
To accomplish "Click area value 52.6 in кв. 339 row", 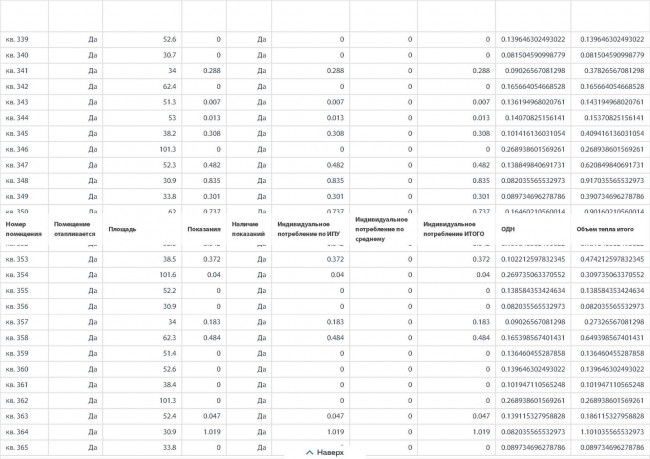I will tap(170, 39).
